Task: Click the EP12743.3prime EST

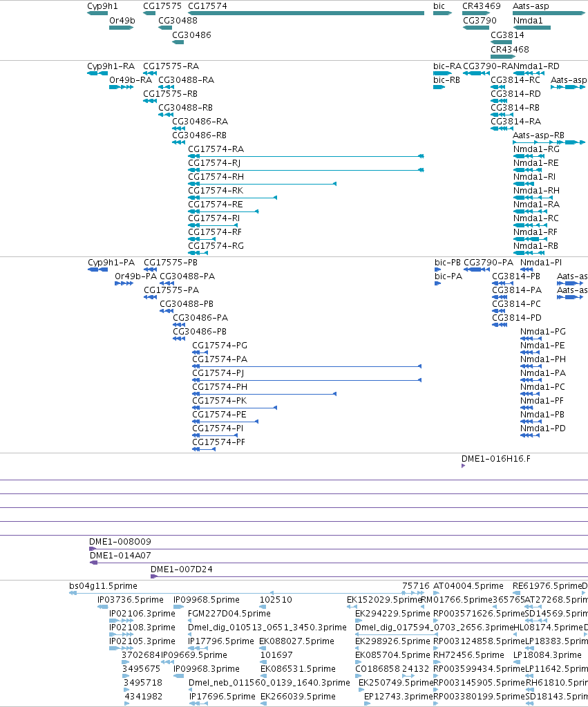Action: point(367,704)
